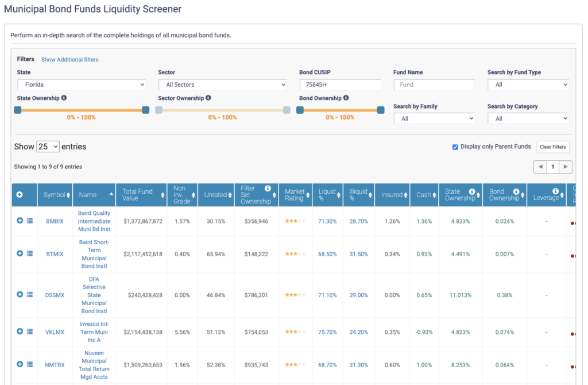
Task: Expand row details for BTMIX fund
Action: point(20,253)
